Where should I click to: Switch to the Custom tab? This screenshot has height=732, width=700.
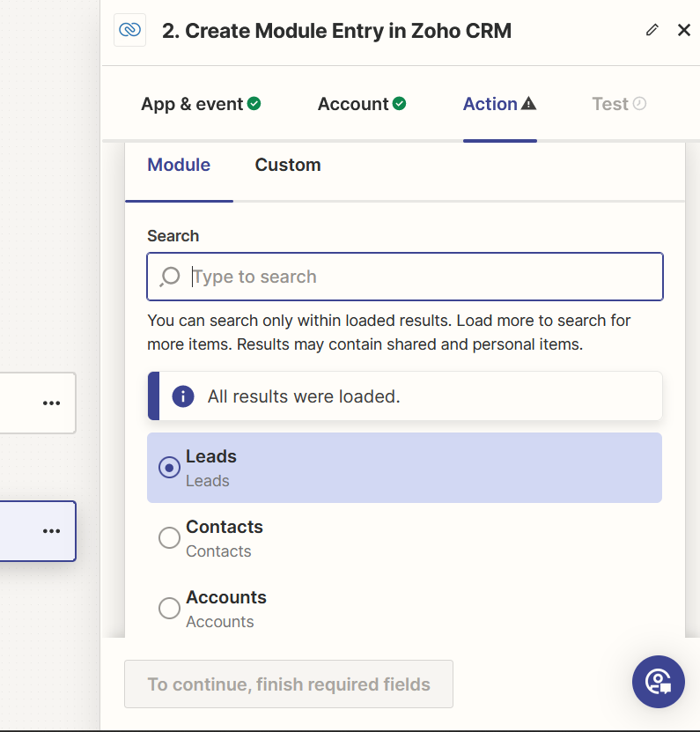tap(288, 166)
